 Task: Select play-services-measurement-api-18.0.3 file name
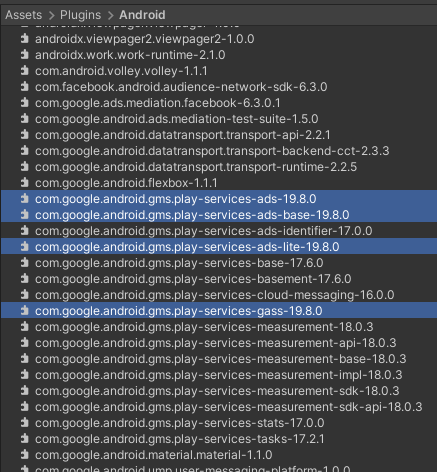pyautogui.click(x=216, y=343)
